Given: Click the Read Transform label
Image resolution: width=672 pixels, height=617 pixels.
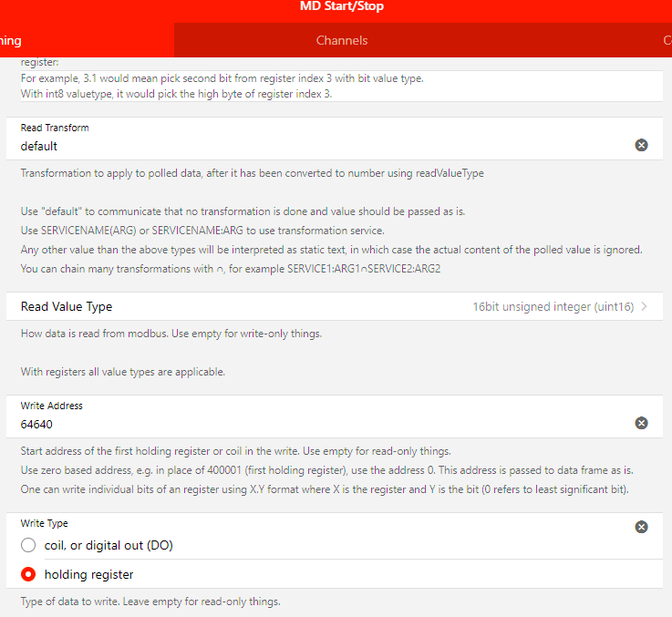Looking at the screenshot, I should pyautogui.click(x=55, y=128).
